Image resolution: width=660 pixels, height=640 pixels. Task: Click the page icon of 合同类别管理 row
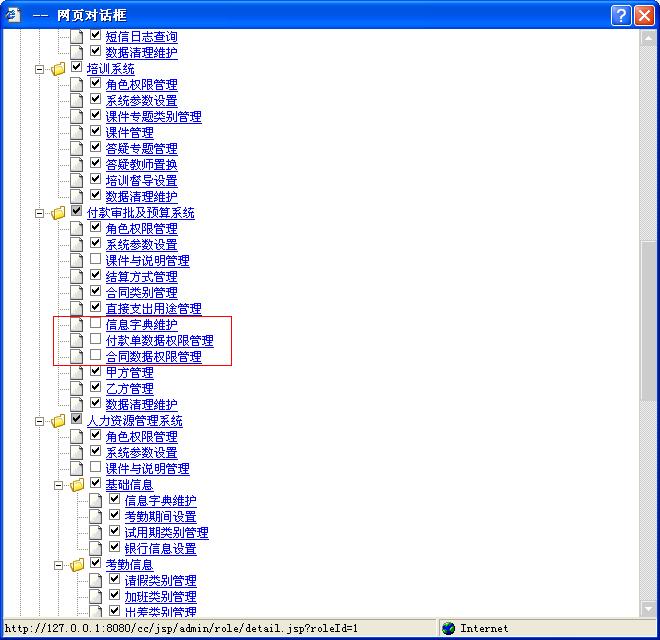(77, 293)
